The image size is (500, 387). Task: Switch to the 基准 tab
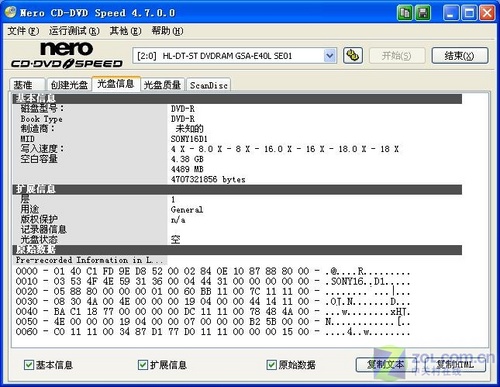tap(27, 85)
